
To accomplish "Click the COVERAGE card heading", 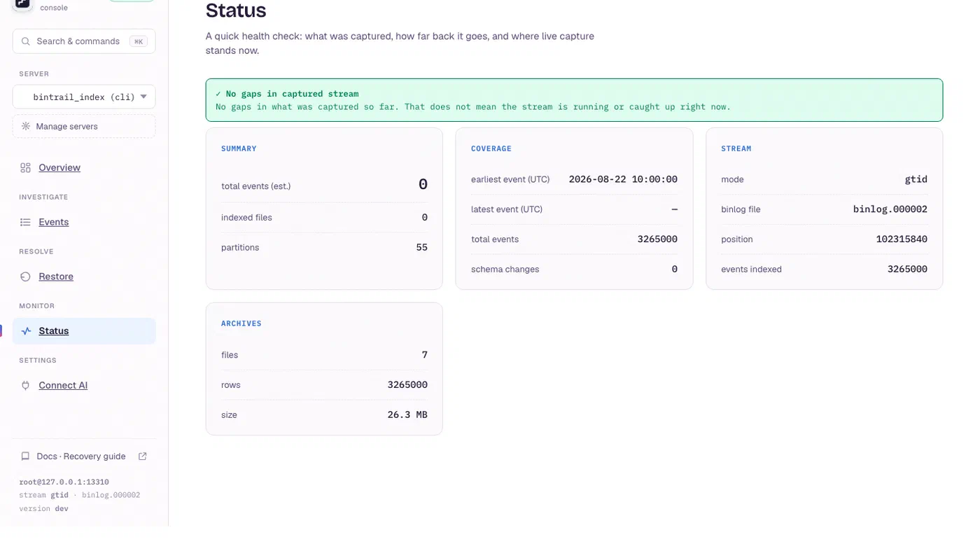I will [x=491, y=149].
